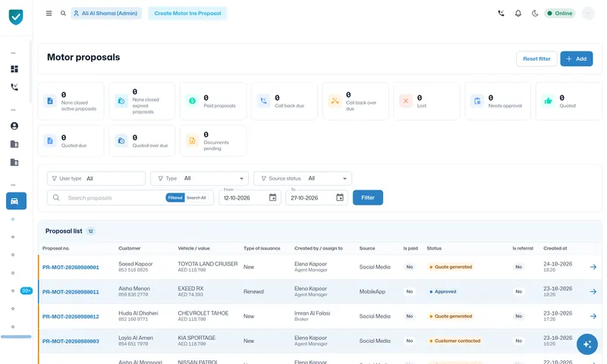Open the calls sidebar icon

tap(14, 87)
